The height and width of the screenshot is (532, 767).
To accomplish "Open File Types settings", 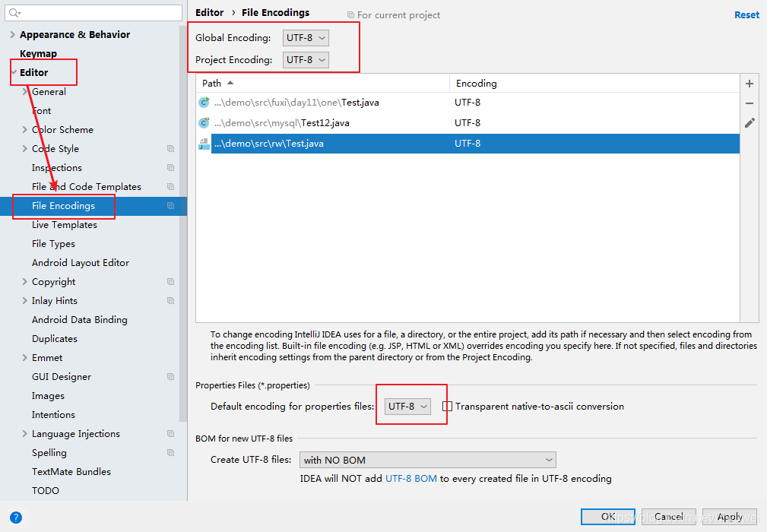I will pyautogui.click(x=53, y=243).
